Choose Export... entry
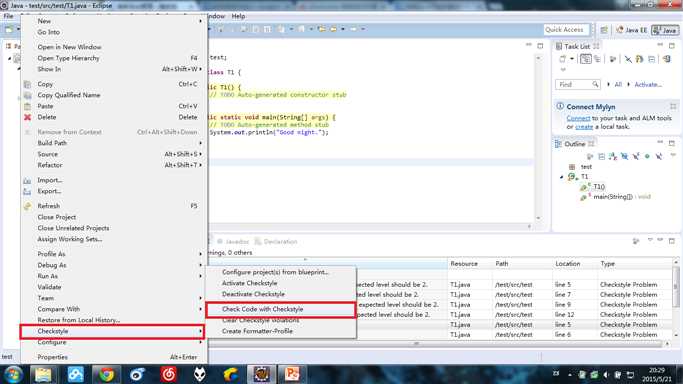The image size is (683, 384). pyautogui.click(x=114, y=191)
